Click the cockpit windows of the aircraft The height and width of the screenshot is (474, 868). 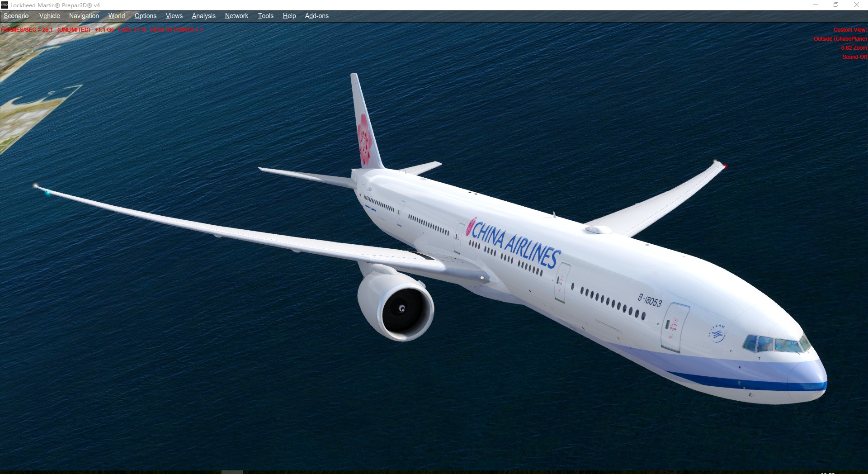pyautogui.click(x=775, y=344)
